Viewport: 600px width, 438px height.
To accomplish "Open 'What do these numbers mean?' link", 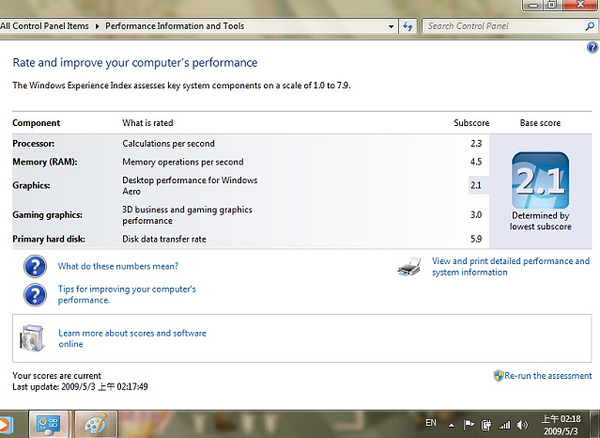I will tap(118, 266).
